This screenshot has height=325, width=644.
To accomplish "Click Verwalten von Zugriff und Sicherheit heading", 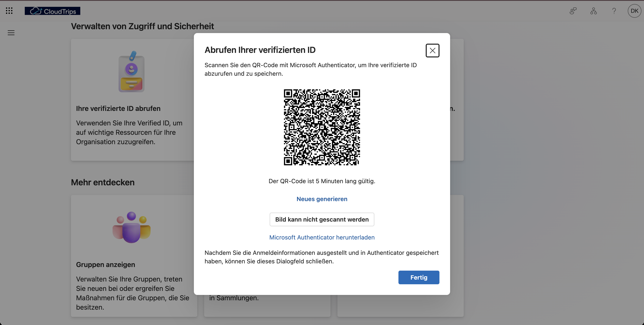I will click(x=142, y=26).
